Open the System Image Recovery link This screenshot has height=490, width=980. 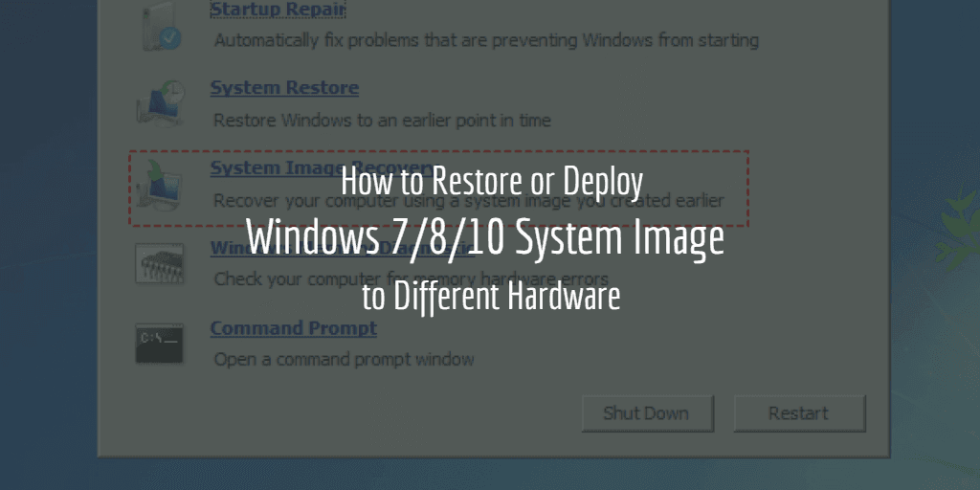click(323, 168)
